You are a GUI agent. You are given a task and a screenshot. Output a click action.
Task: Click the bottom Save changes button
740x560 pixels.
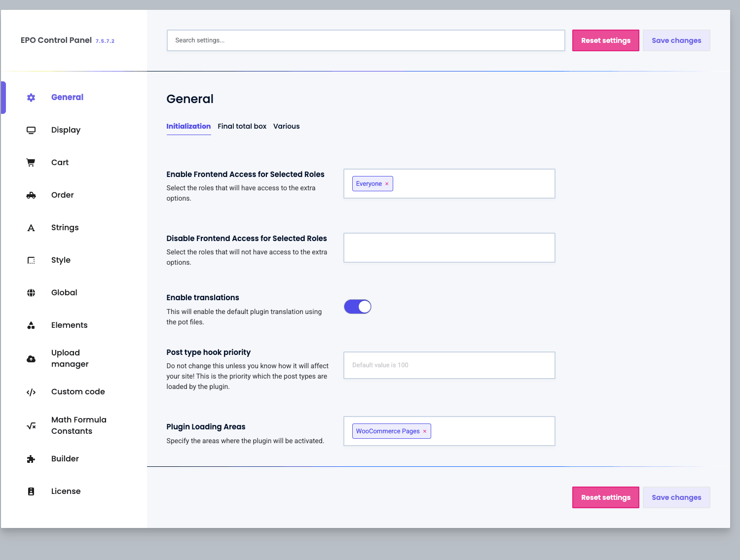click(x=676, y=497)
